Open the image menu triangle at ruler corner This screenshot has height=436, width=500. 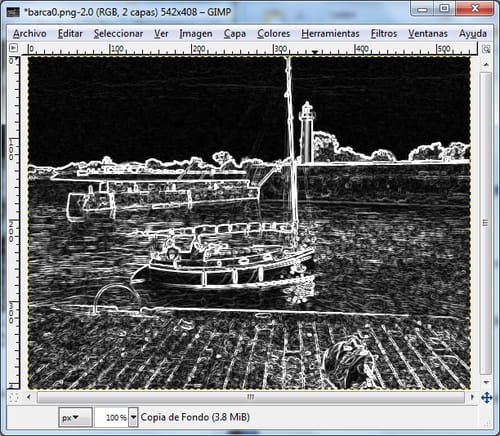pos(13,48)
